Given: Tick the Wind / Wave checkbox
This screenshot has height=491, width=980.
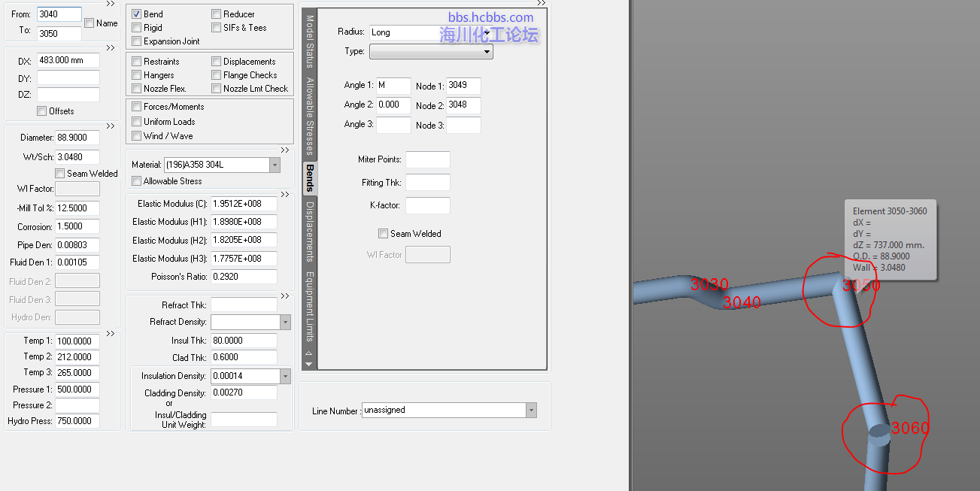Looking at the screenshot, I should 137,136.
